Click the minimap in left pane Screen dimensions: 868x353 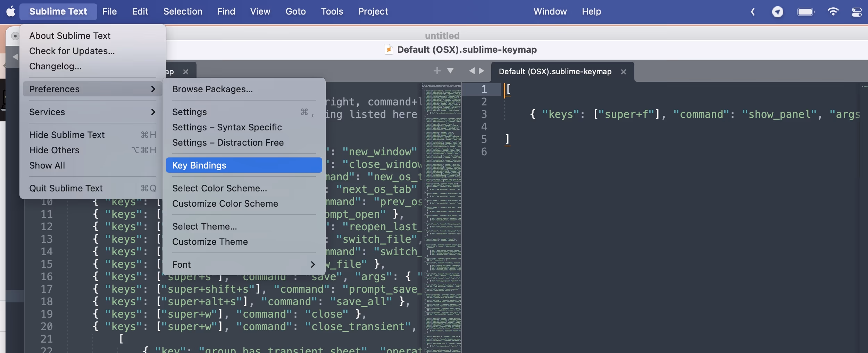(x=441, y=217)
